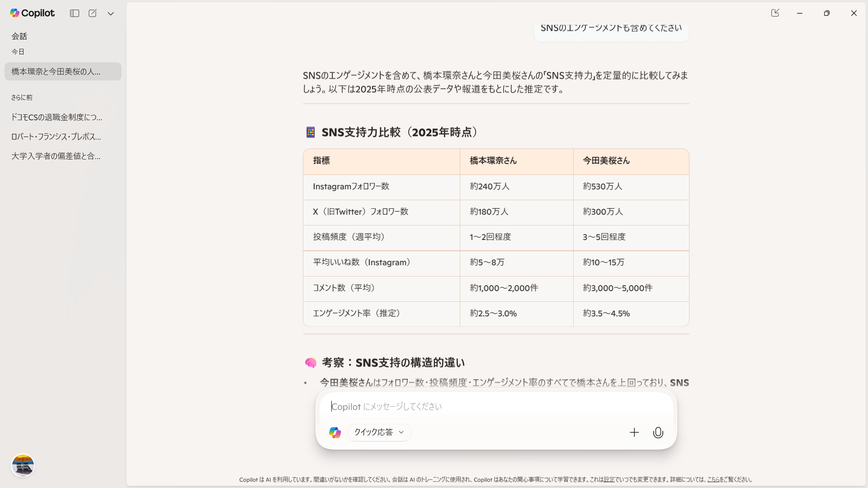Click the 会話 sidebar heading
Viewport: 868px width, 488px height.
pos(19,36)
